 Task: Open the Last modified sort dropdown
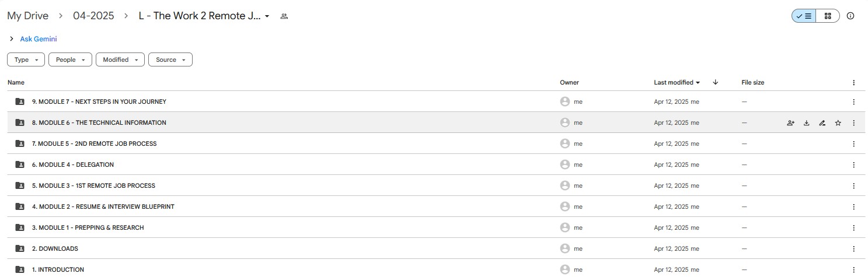click(x=677, y=83)
